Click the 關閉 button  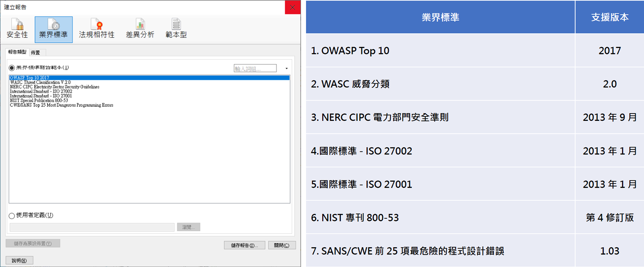click(x=282, y=245)
